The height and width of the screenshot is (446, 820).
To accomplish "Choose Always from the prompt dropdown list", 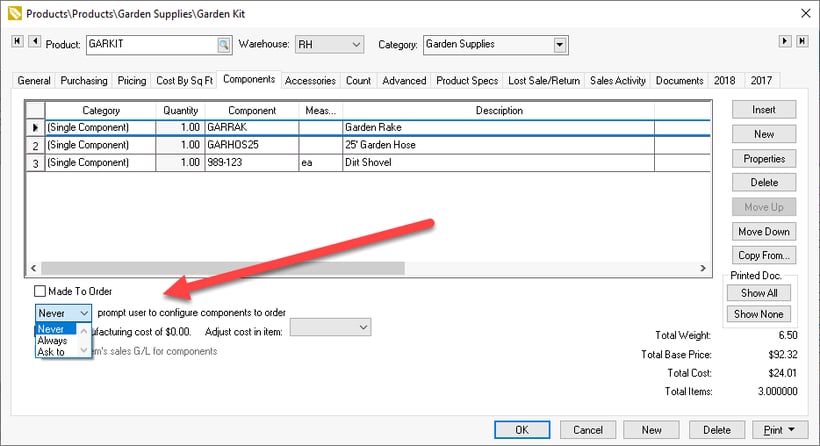I will [53, 340].
